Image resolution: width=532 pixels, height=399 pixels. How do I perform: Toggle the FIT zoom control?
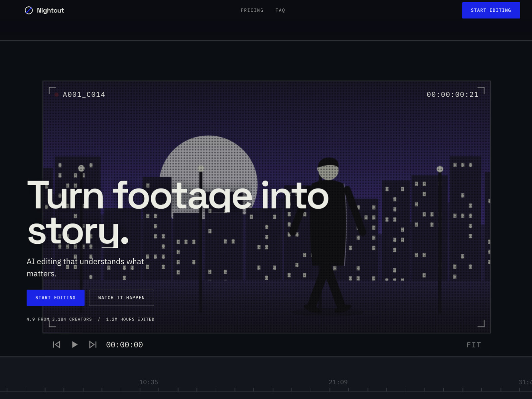(x=474, y=345)
